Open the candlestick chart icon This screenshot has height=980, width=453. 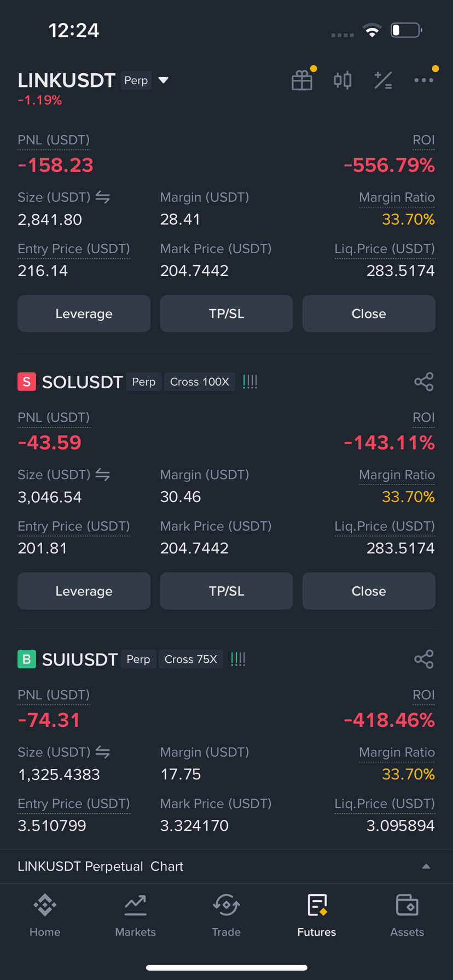click(342, 80)
